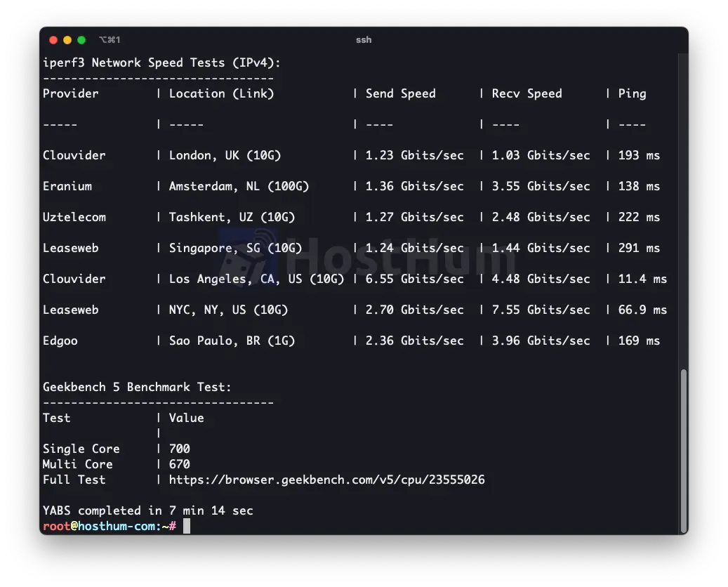This screenshot has height=587, width=728.
Task: Click ping value '222 ms'
Action: [x=639, y=217]
